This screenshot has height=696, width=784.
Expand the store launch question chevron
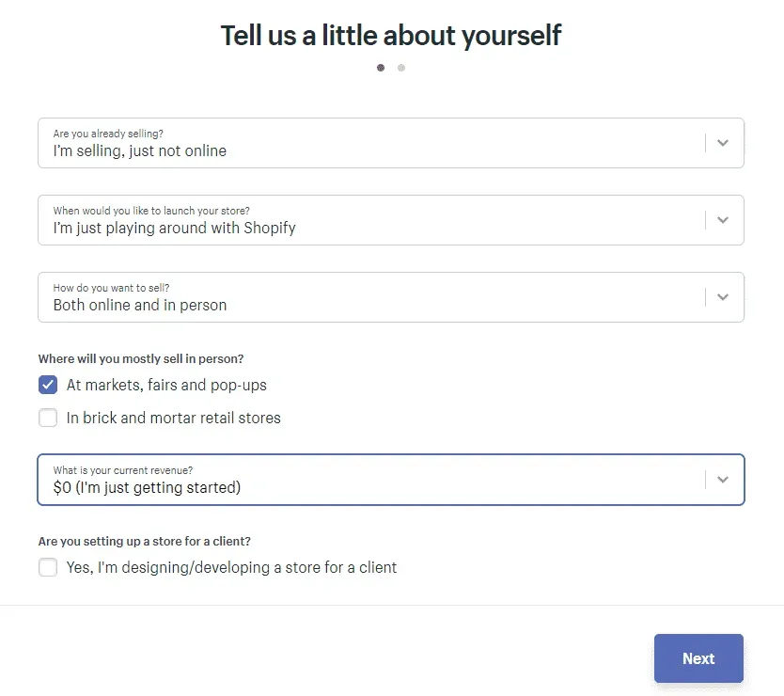(722, 219)
